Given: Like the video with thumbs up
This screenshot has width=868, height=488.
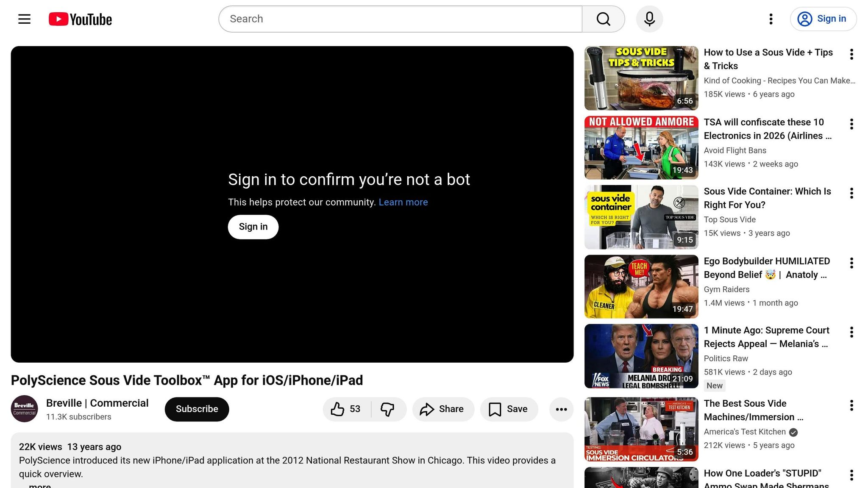Looking at the screenshot, I should (x=346, y=409).
